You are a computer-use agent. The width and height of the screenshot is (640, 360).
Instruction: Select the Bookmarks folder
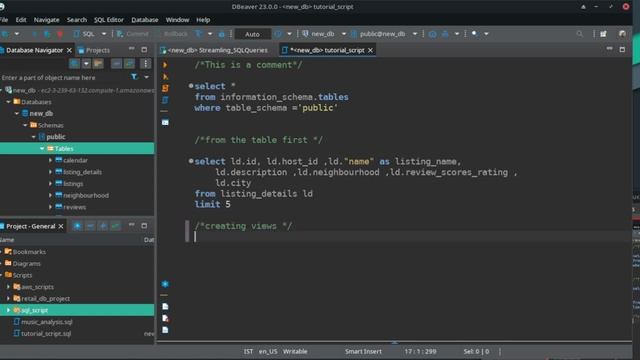pyautogui.click(x=29, y=252)
